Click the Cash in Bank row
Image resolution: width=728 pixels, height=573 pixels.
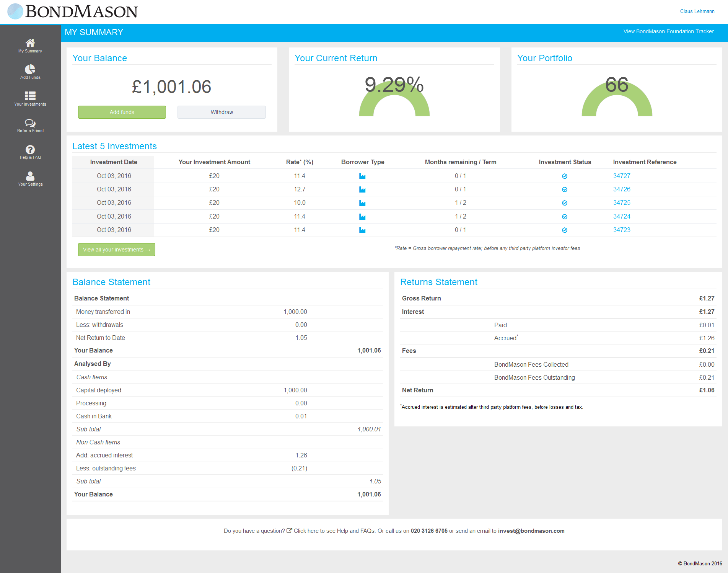[x=228, y=416]
